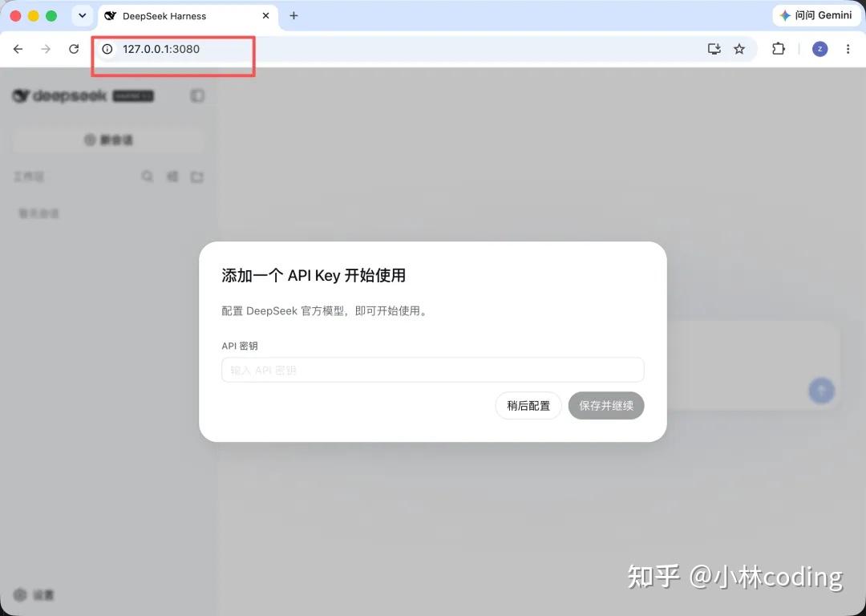Reload the page with the refresh icon
Screen dimensions: 866x616
click(74, 49)
